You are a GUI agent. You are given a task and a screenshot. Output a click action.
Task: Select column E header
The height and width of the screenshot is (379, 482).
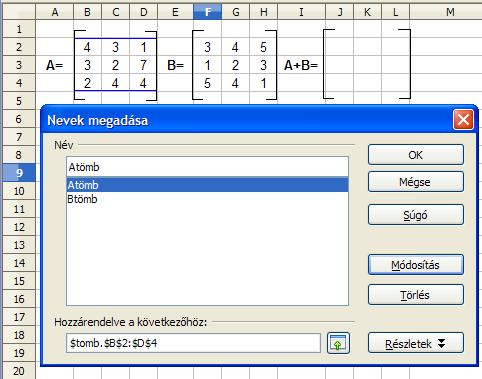pos(175,12)
